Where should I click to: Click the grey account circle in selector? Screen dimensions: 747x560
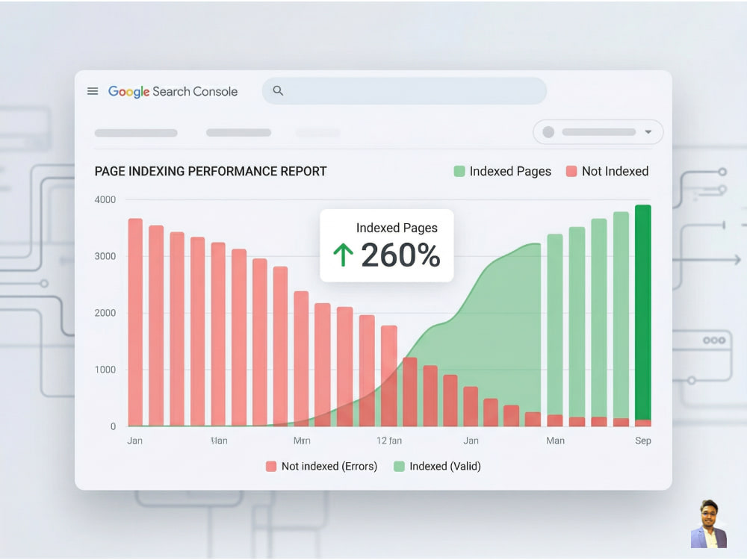pos(548,132)
